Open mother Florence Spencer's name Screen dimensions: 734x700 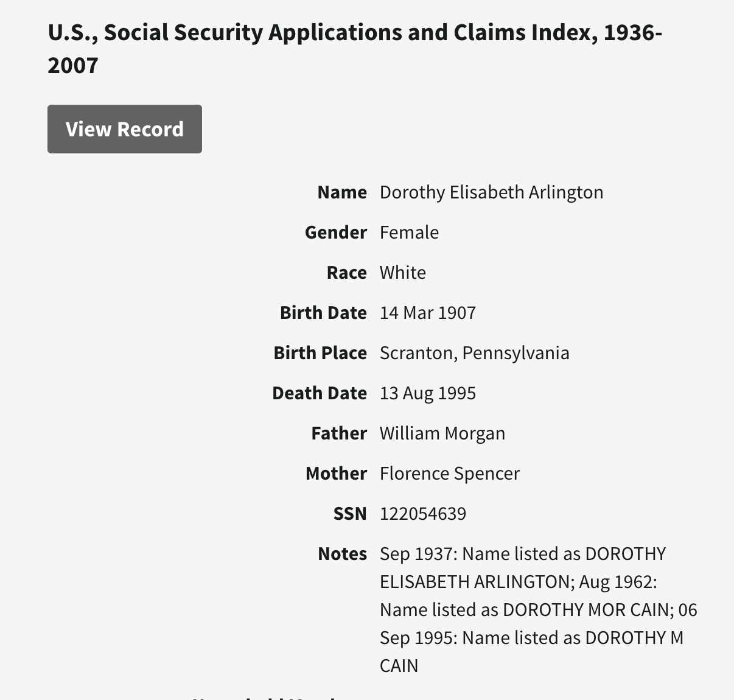click(x=449, y=474)
